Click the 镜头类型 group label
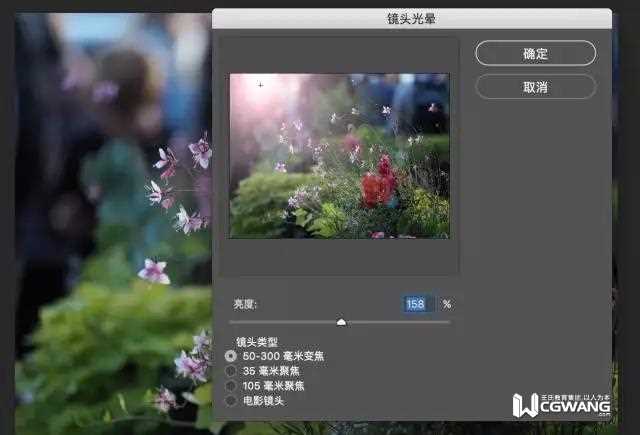 257,342
